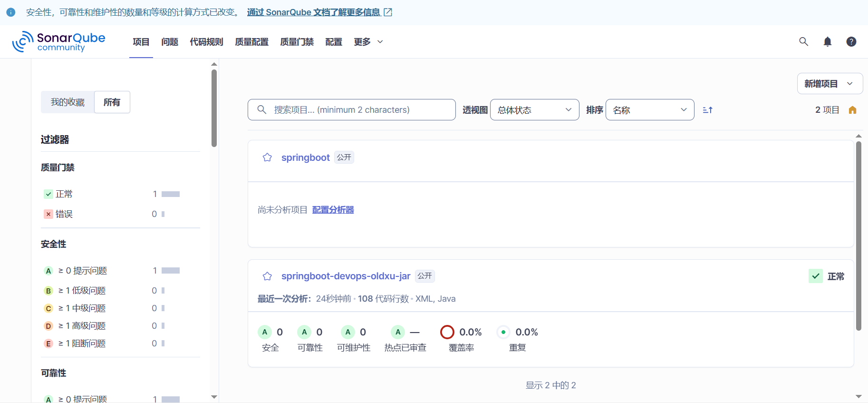
Task: Click the left filter panel scrollbar
Action: point(214,108)
